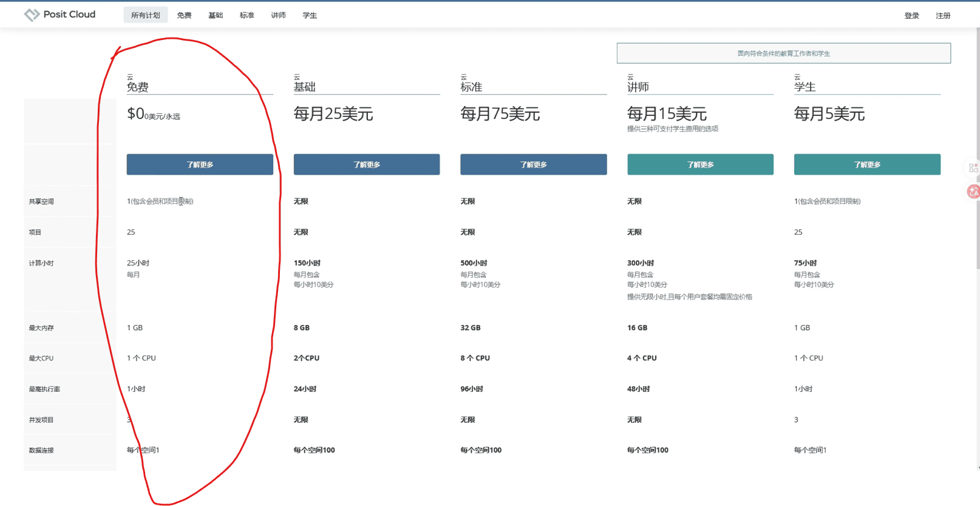Screen dimensions: 980x506
Task: Click the 计算小时 row label
Action: coord(41,263)
